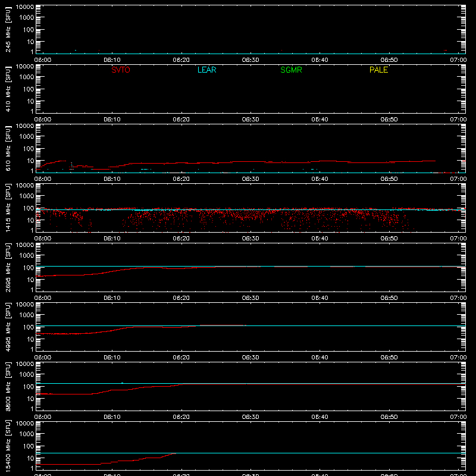Click the 06:40 time label under 2695 MHz plot

click(x=320, y=298)
